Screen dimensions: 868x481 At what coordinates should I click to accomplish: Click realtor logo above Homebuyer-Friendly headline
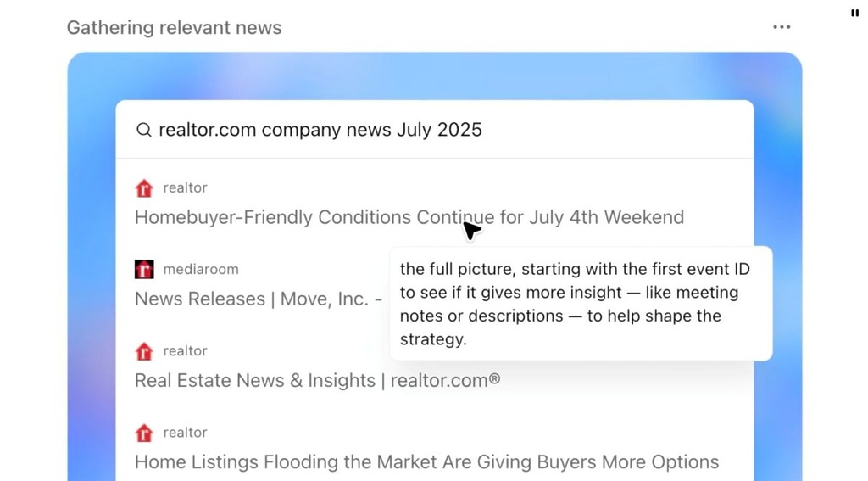(144, 188)
